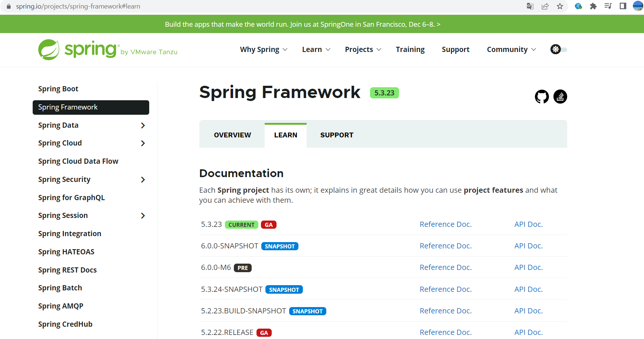Open Reference Doc. for 5.2.23.BUILD-SNAPSHOT
The image size is (644, 339).
pos(445,311)
